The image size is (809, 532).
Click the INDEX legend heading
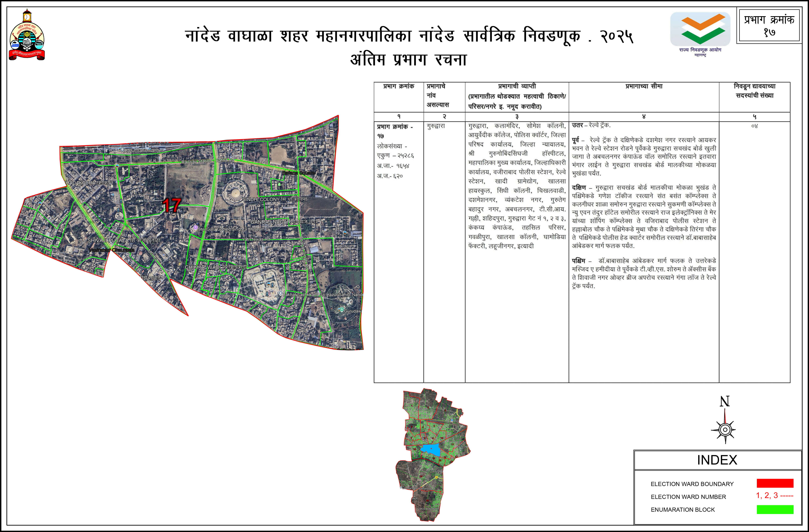pos(717,460)
